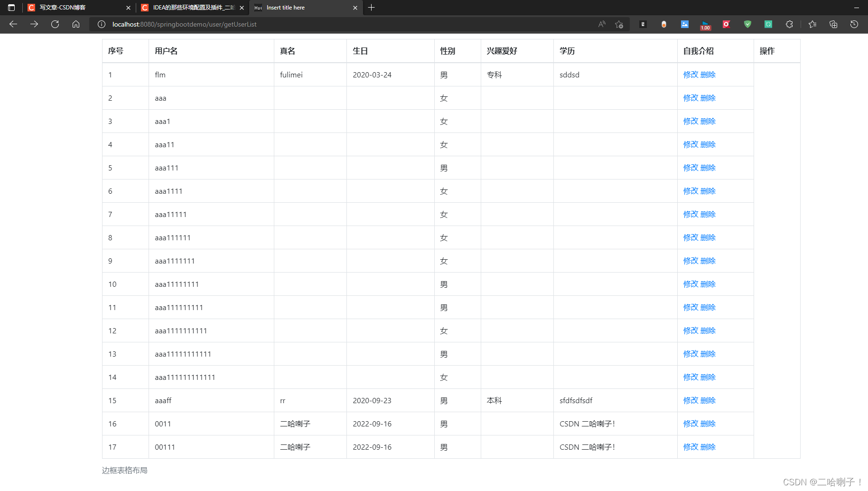Select the Insert title here tab
Viewport: 868px width, 491px height.
coord(306,8)
